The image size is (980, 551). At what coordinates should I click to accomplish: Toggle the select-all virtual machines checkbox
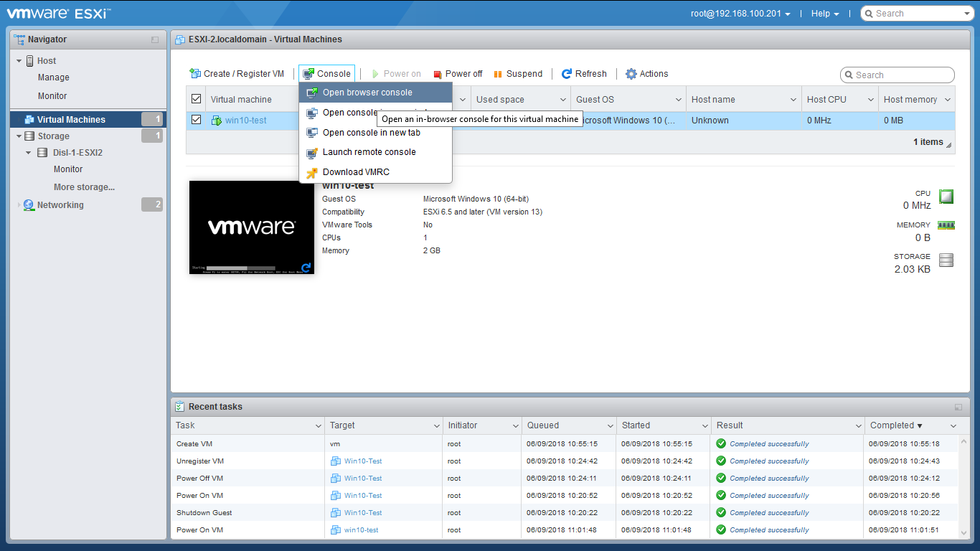point(196,99)
